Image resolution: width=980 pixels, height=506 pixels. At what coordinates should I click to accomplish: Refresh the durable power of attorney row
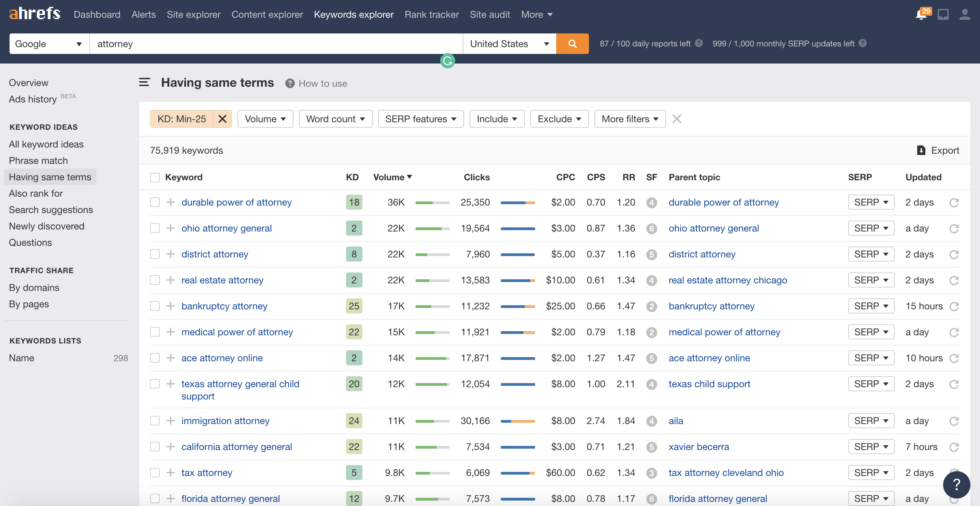coord(953,202)
